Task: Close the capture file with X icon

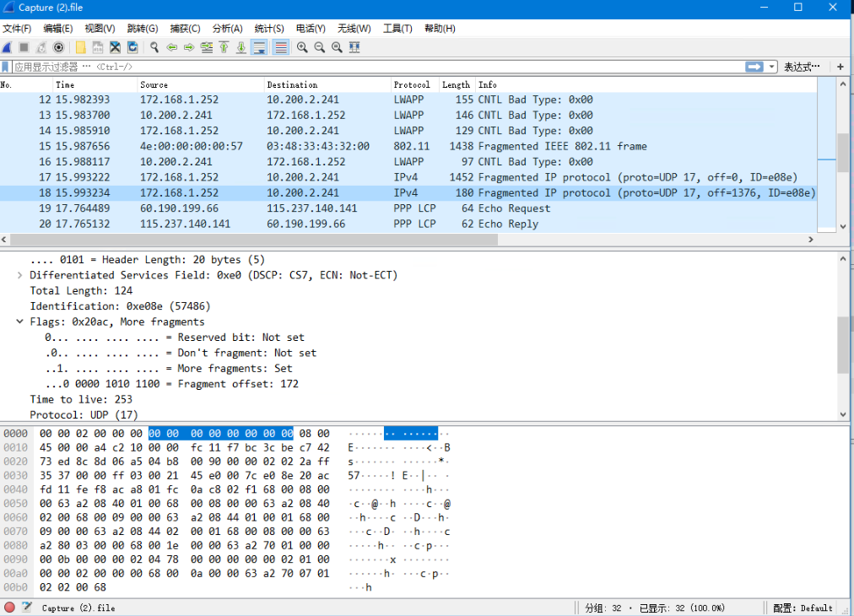Action: click(115, 47)
